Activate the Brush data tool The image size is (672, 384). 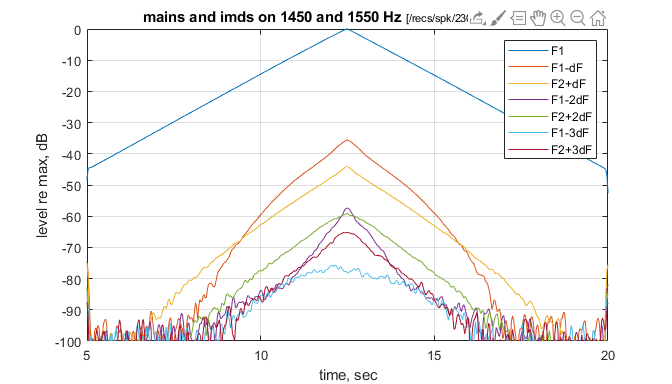point(498,18)
